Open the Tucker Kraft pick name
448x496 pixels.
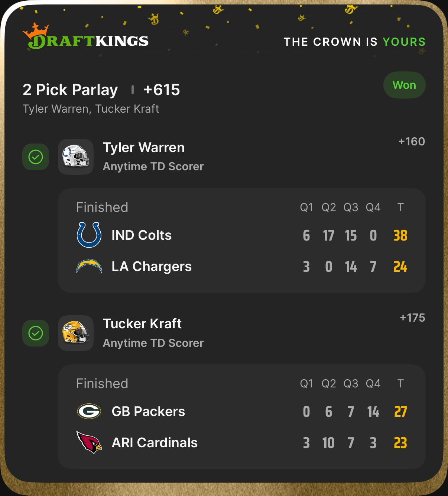point(142,324)
